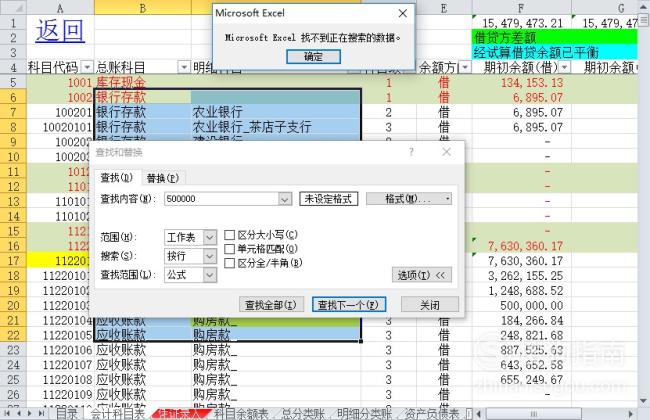The height and width of the screenshot is (420, 650).
Task: Open the 期初余额(借) column filter dropdown
Action: pos(565,67)
